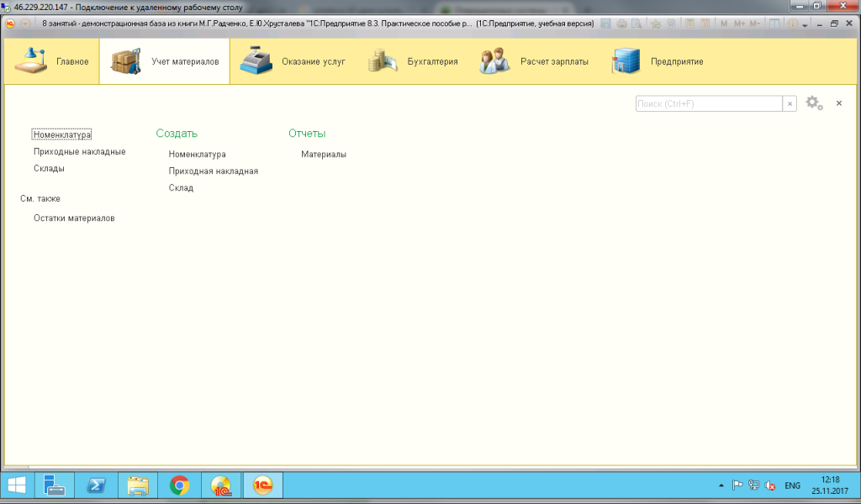The height and width of the screenshot is (504, 861).
Task: Show hidden system tray icons arrow
Action: (721, 486)
